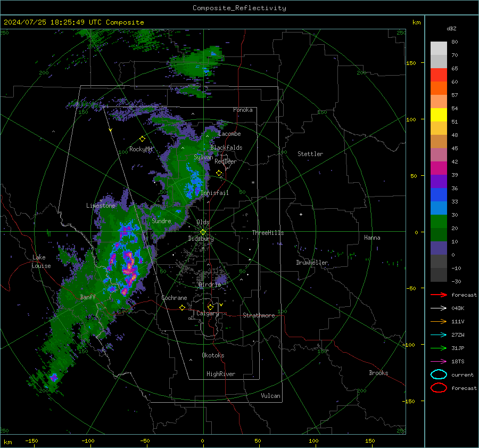Click the yellow diamond marker beside RedDeer

point(219,173)
